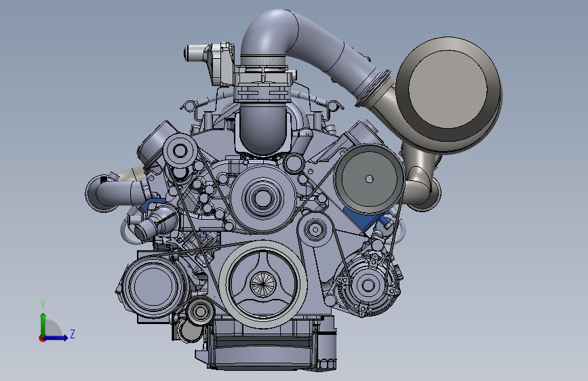Select the small idler pulley on upper left
Screen dimensions: 588x381
point(180,151)
